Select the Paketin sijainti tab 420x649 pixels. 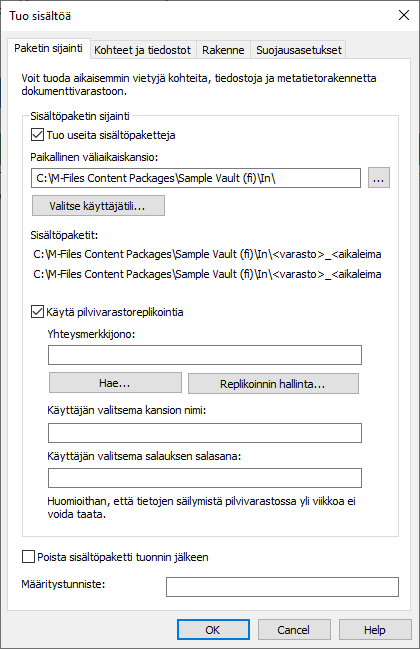(48, 48)
